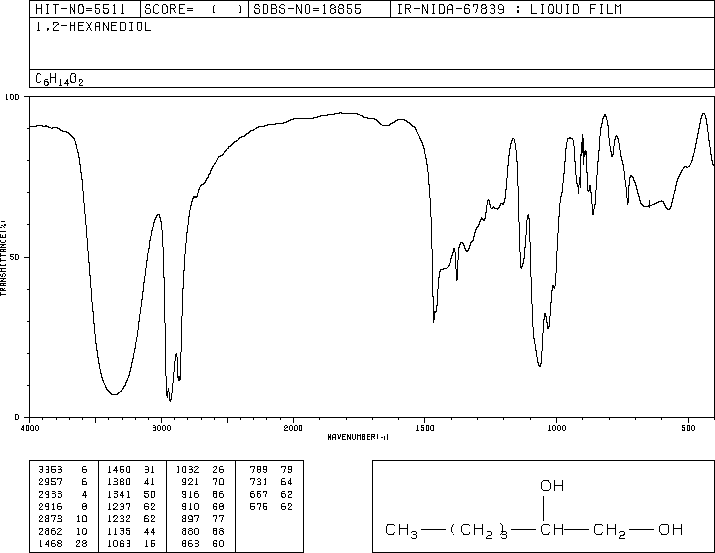Viewport: 715px width, 553px height.
Task: Select the 2957 peak table entry
Action: (x=62, y=481)
